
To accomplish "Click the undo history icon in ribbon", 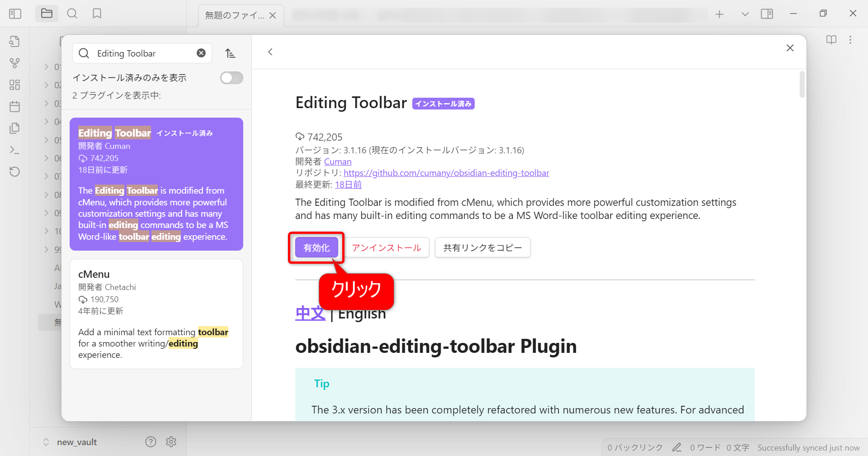I will pyautogui.click(x=14, y=171).
